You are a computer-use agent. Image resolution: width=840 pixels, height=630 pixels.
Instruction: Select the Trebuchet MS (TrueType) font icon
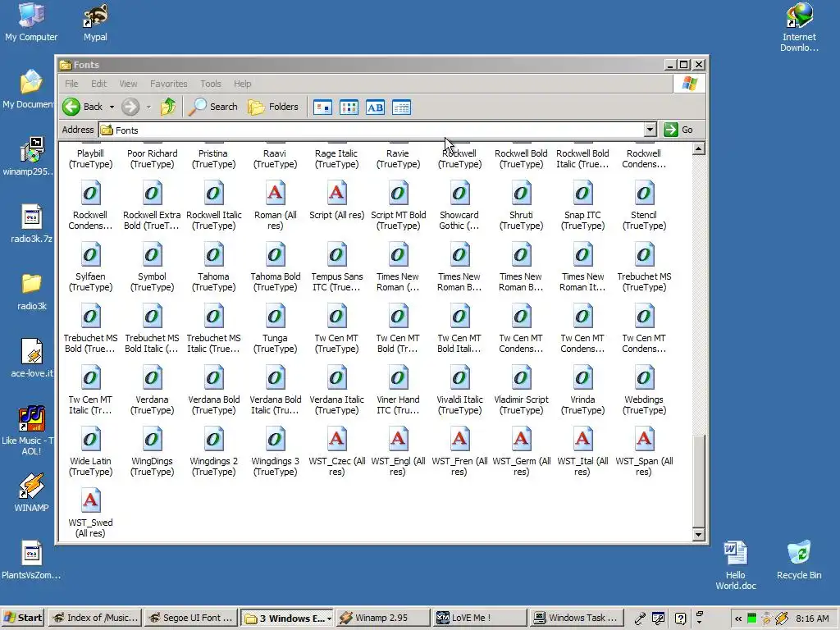pos(645,255)
